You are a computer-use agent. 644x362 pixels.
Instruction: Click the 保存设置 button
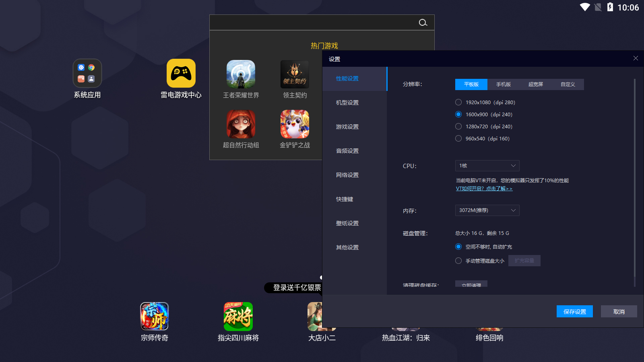pyautogui.click(x=575, y=311)
